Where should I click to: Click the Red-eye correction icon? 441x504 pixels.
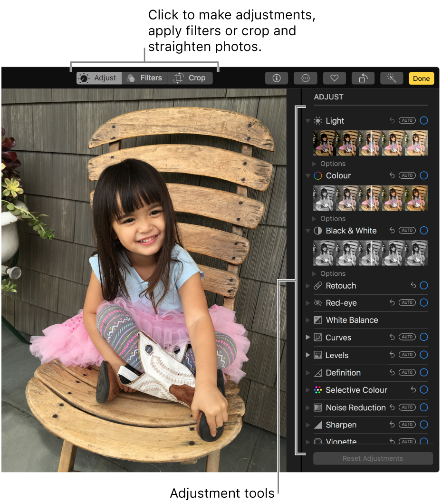(317, 302)
